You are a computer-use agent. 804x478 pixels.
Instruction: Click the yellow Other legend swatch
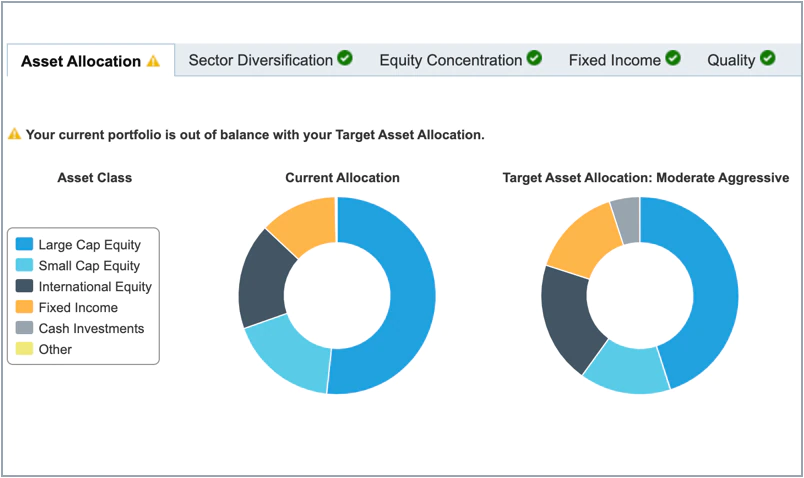[25, 350]
